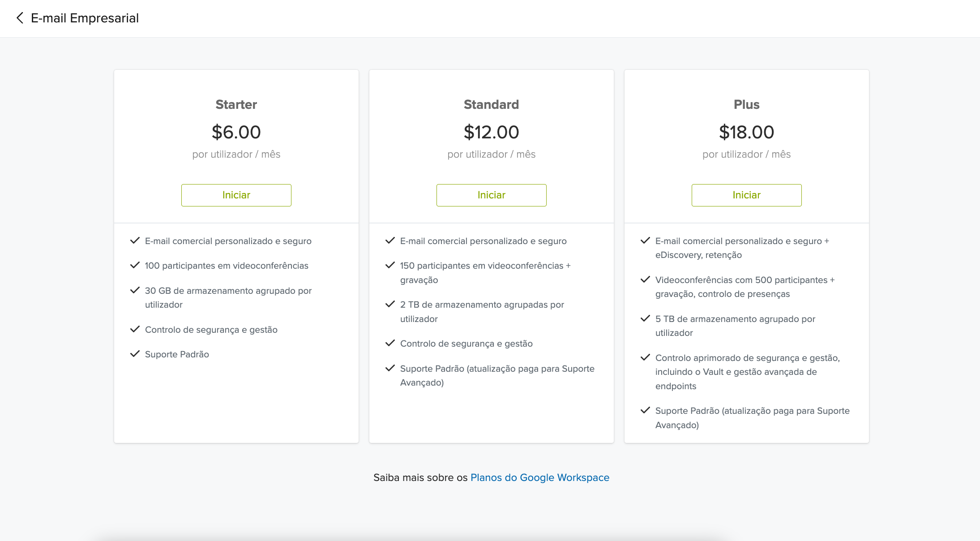
Task: Click the $6.00 price of Starter
Action: point(236,132)
